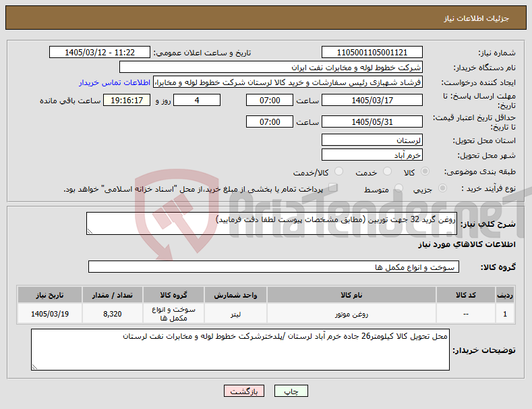Click the response deadline hour field 07:00

(270, 100)
